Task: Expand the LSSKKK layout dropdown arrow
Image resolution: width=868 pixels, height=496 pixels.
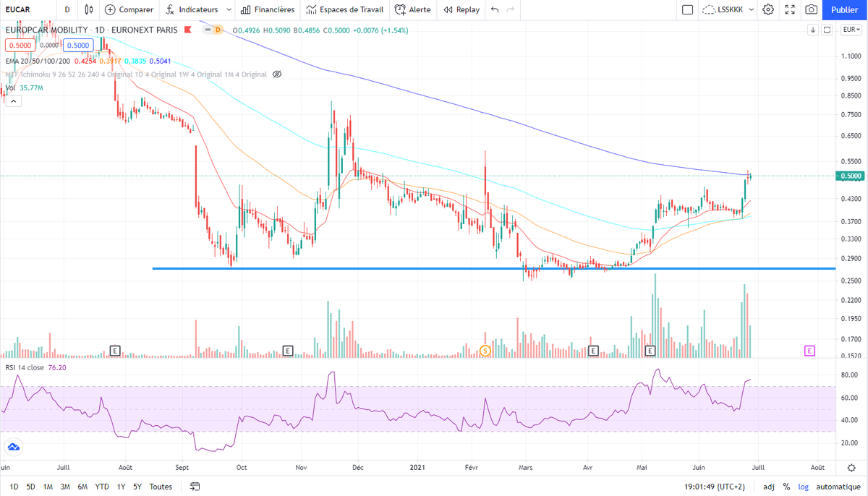Action: [752, 10]
